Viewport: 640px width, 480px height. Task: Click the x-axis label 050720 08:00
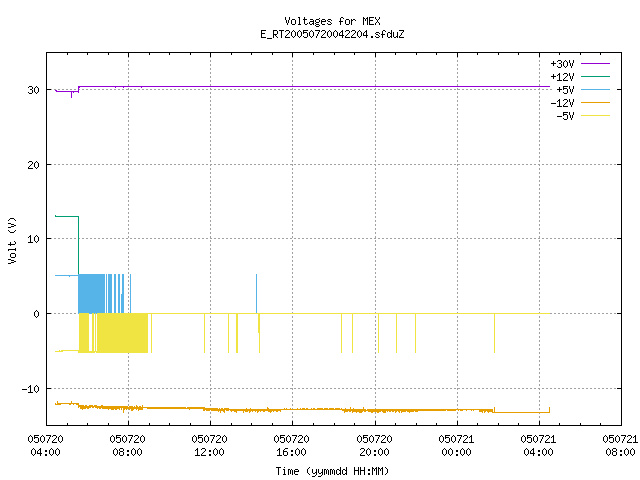point(127,445)
